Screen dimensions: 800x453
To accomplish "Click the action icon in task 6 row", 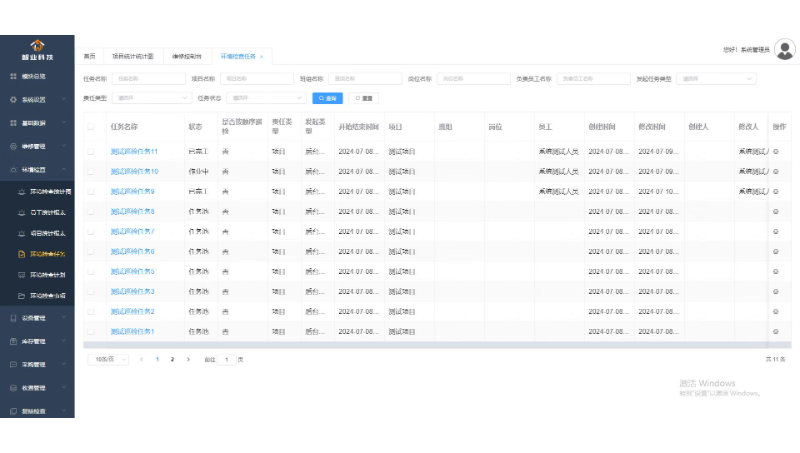I will pyautogui.click(x=776, y=251).
